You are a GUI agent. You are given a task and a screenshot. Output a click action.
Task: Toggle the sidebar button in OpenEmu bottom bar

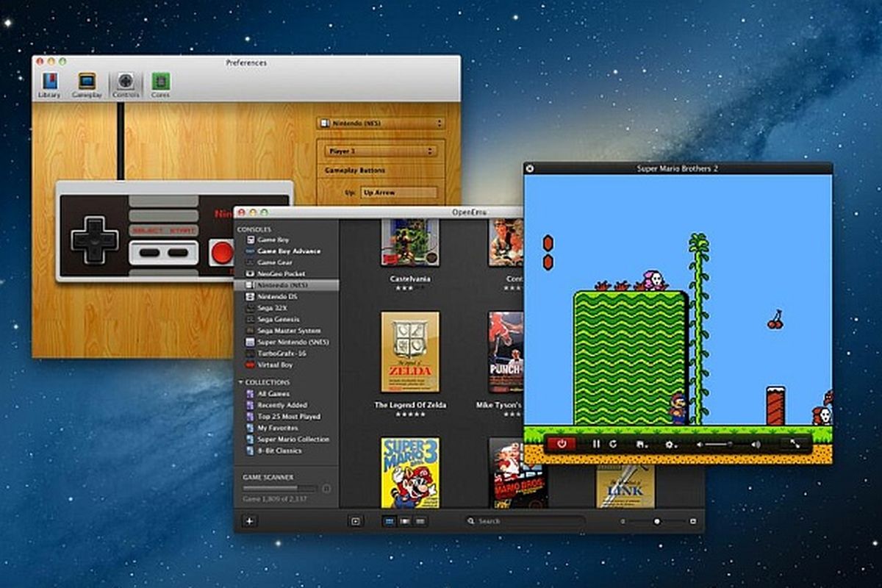coord(356,521)
